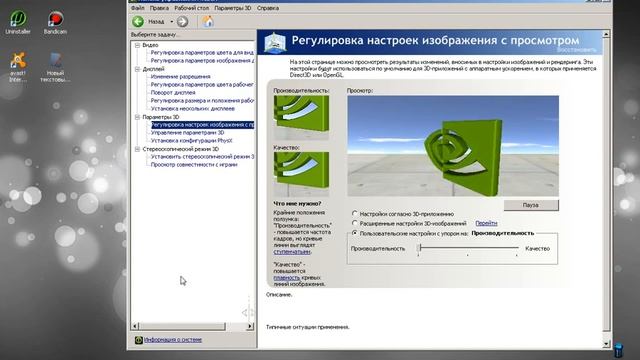Click the Производительность preview thumbnail

(x=301, y=117)
